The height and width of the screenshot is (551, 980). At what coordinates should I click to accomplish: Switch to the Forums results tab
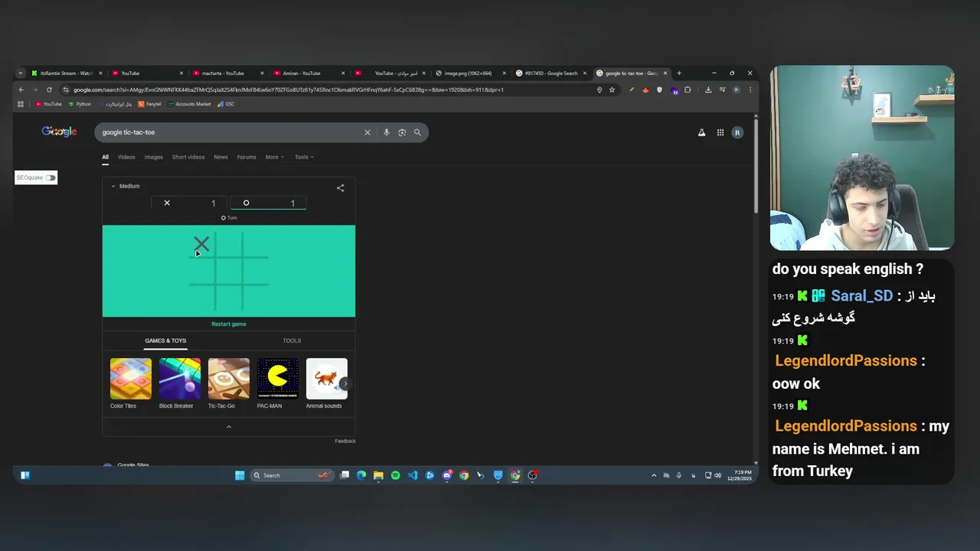tap(247, 157)
